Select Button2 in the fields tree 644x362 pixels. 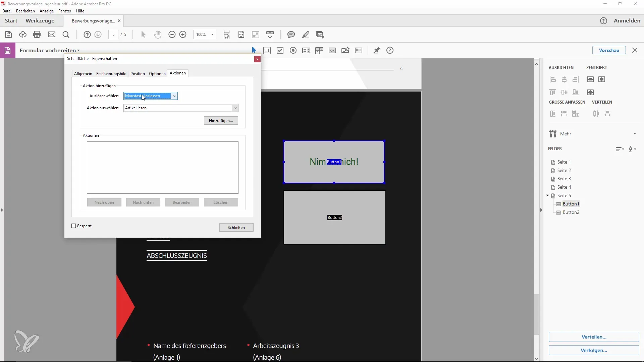click(571, 213)
